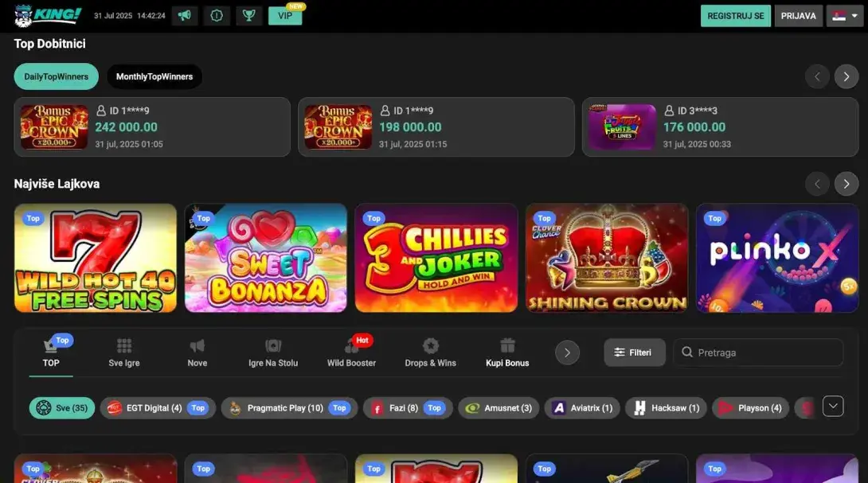Image resolution: width=868 pixels, height=483 pixels.
Task: Expand the providers list chevron
Action: pos(833,407)
